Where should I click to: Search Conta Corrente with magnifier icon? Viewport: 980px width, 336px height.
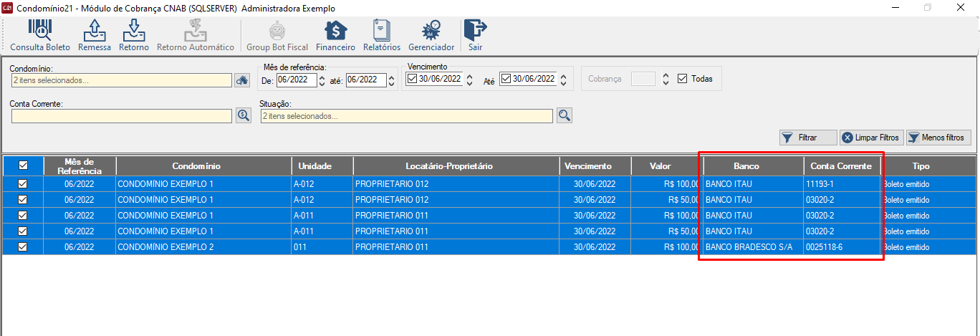click(244, 115)
